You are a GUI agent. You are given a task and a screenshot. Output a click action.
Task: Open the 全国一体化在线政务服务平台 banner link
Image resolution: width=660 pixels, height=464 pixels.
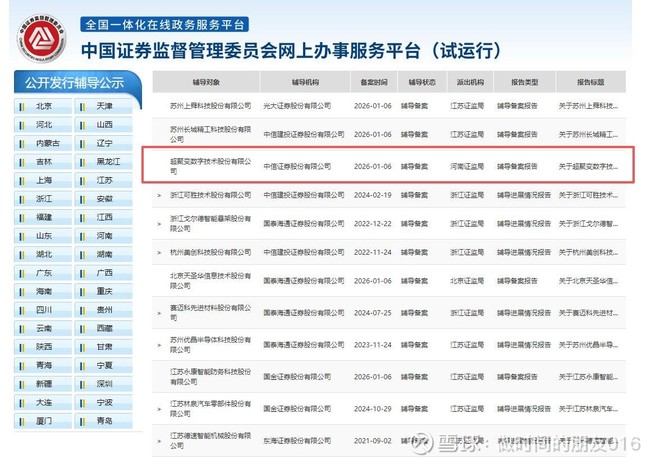[165, 24]
